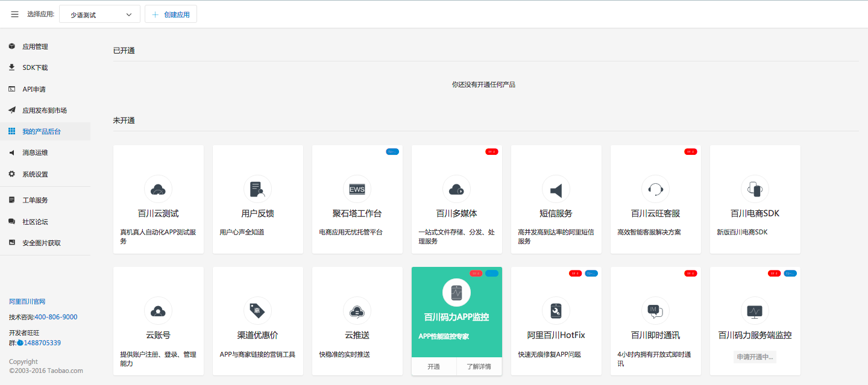Click the 申请开通中... button

click(755, 357)
